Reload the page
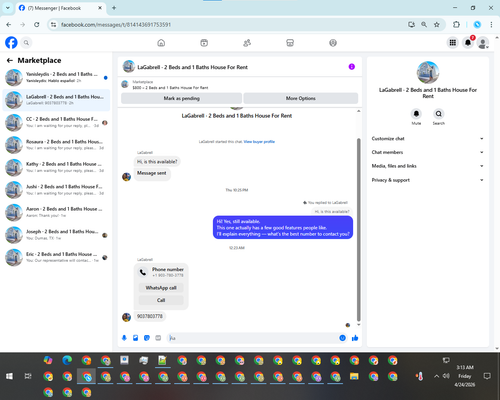The height and width of the screenshot is (400, 500). (x=37, y=25)
